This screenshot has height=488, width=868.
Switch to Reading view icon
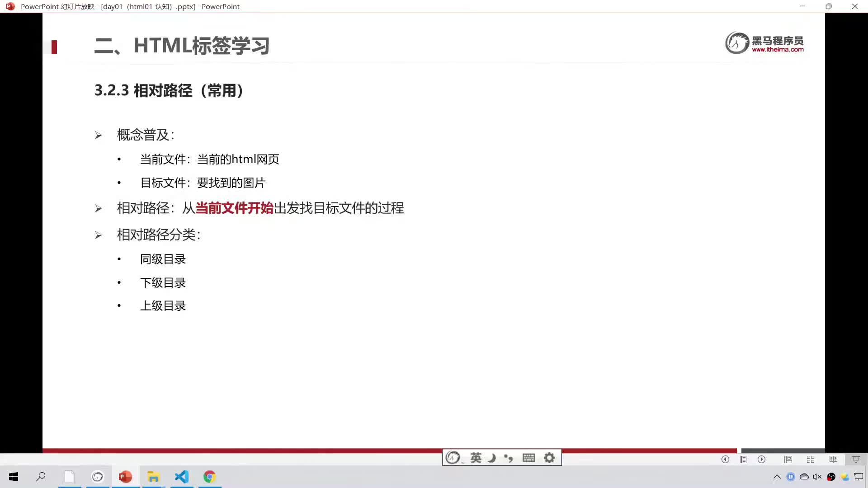pyautogui.click(x=833, y=459)
